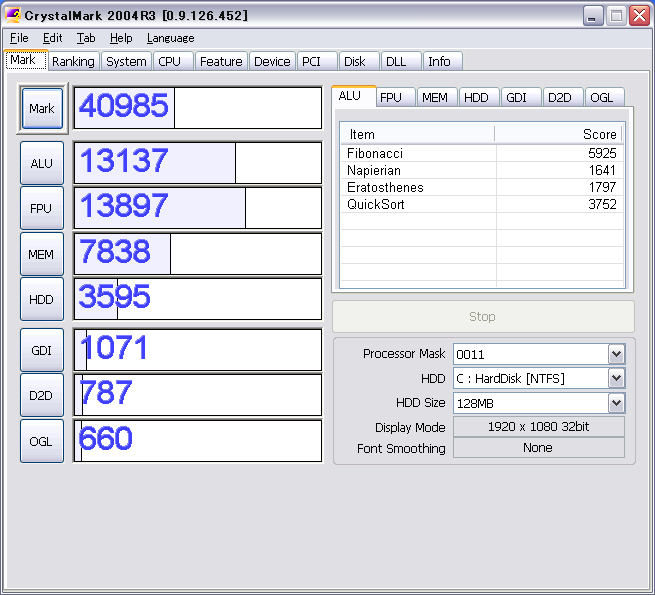Run the full Mark benchmark button
The width and height of the screenshot is (655, 595).
pos(42,109)
